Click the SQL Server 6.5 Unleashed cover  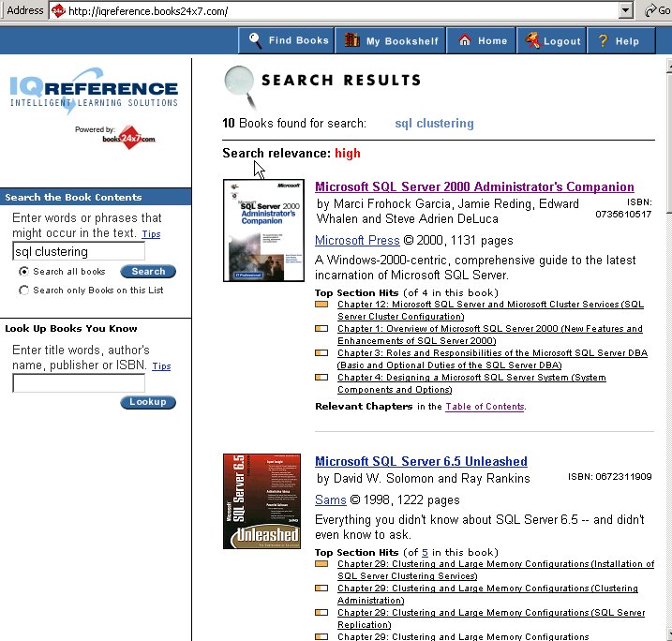(261, 501)
